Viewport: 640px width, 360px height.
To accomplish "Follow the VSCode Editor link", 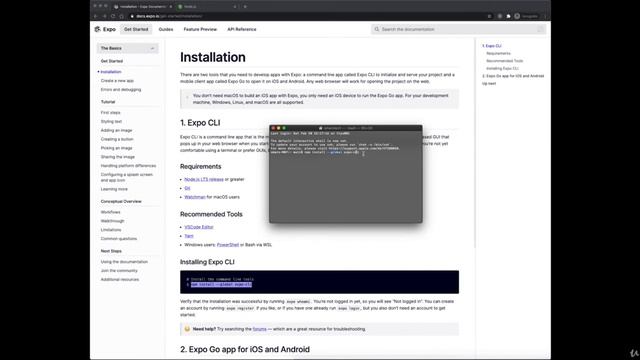I will [199, 227].
